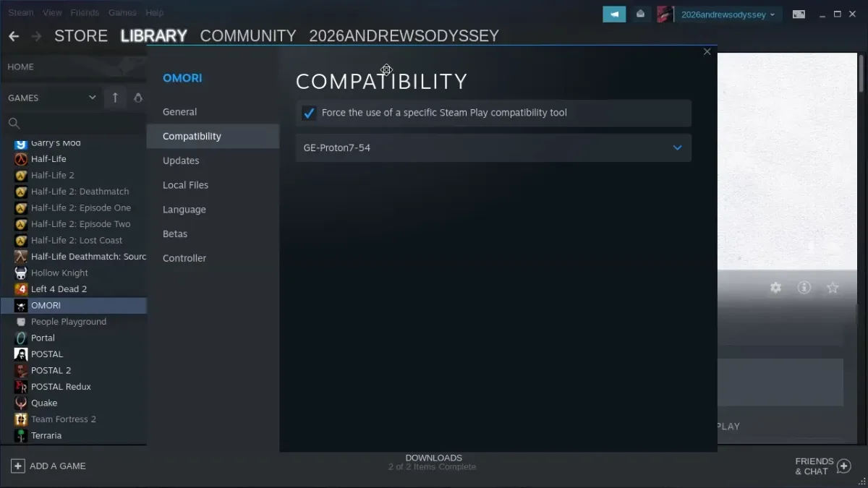This screenshot has width=868, height=488.
Task: Click the Hollow Knight game icon
Action: [x=21, y=273]
